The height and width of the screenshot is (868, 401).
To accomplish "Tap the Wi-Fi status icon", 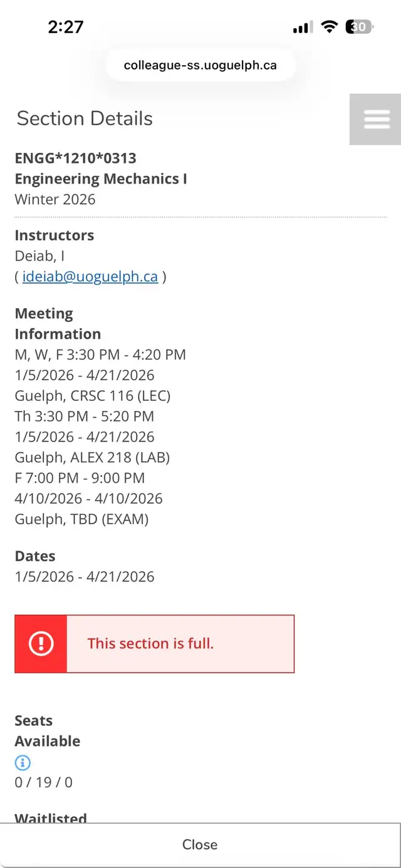I will pyautogui.click(x=328, y=27).
